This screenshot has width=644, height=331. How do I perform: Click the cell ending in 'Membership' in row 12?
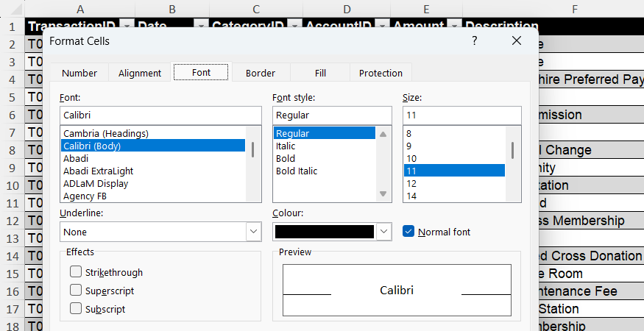pos(591,221)
